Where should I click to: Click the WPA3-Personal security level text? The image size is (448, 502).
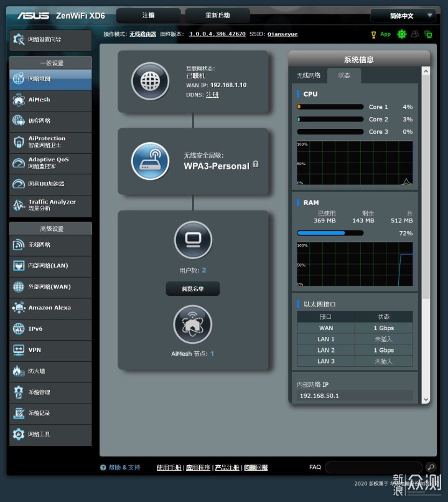tap(217, 166)
